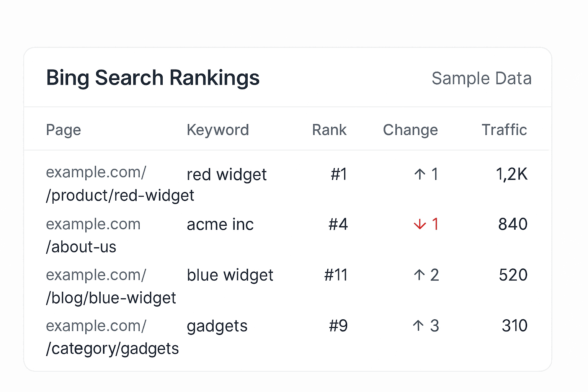Image resolution: width=588 pixels, height=392 pixels.
Task: Sort by the Keyword column header
Action: (x=218, y=130)
